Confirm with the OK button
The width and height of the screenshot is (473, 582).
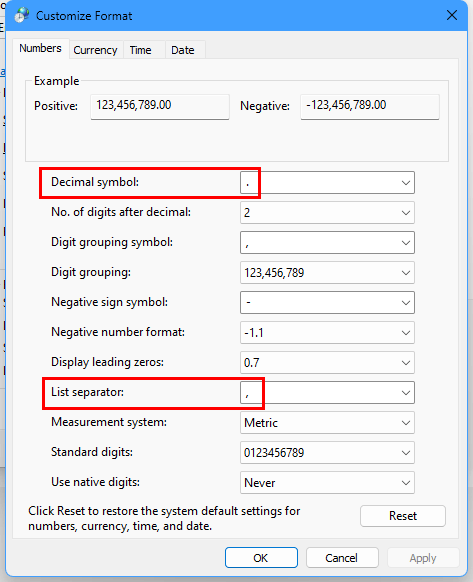(261, 558)
